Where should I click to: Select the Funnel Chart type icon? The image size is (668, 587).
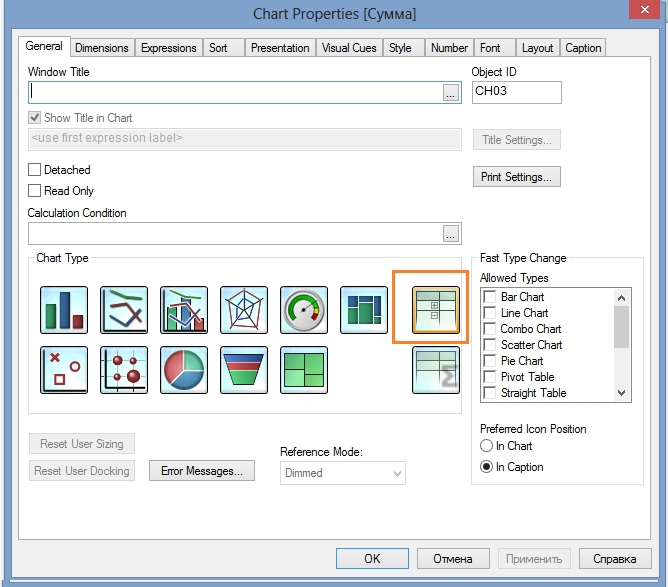(x=244, y=370)
